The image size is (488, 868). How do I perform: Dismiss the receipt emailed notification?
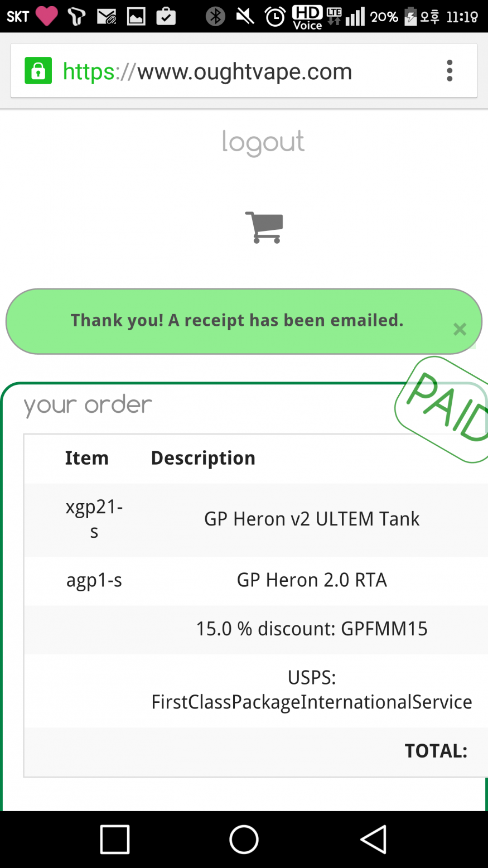pos(460,329)
